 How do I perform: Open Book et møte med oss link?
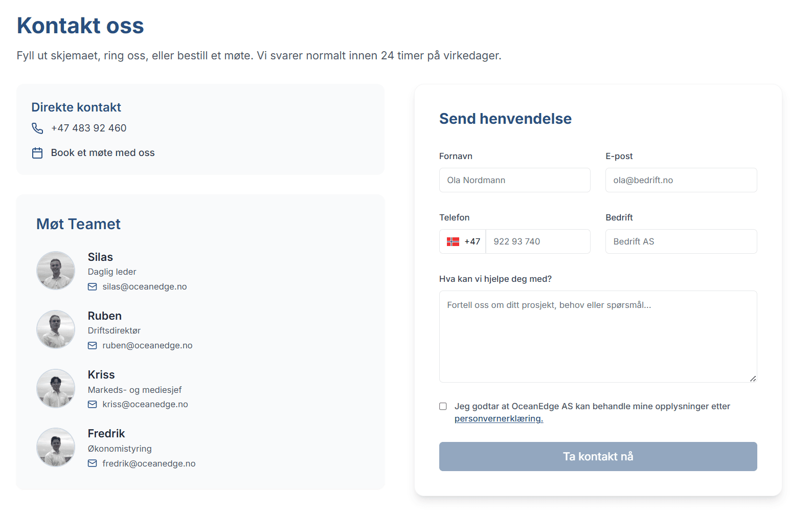[103, 153]
